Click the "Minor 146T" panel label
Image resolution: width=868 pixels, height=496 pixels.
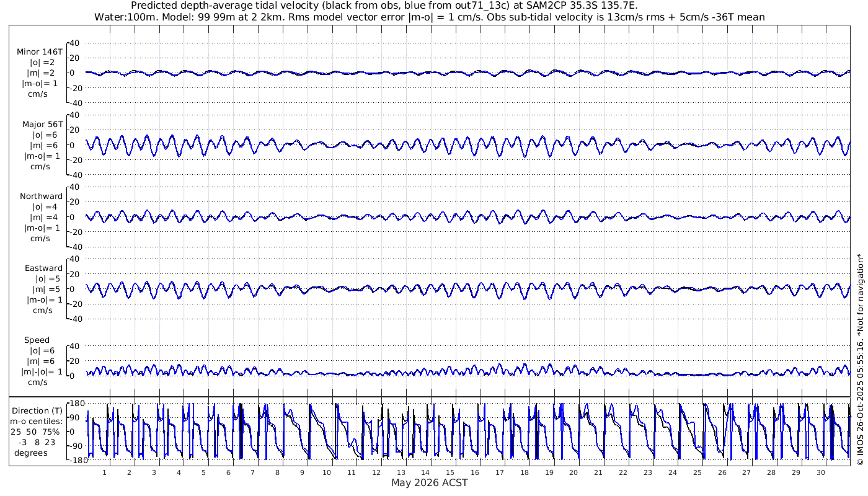(x=40, y=52)
